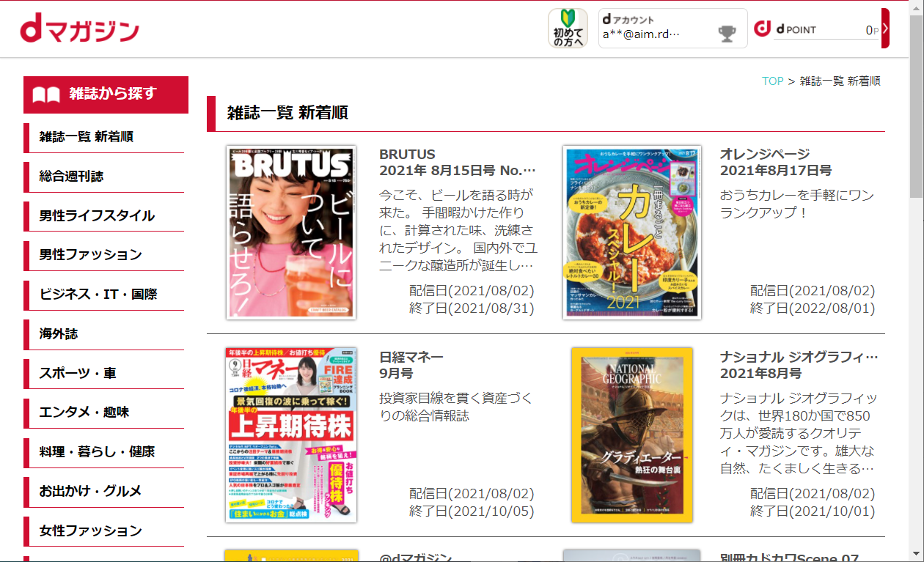Click the dマガジン logo to return home
924x562 pixels.
[78, 29]
